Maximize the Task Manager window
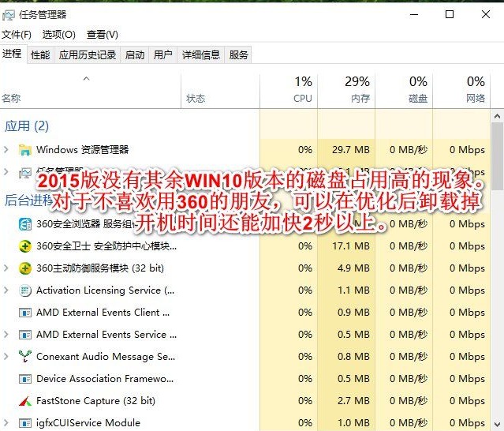This screenshot has height=431, width=504. point(450,14)
